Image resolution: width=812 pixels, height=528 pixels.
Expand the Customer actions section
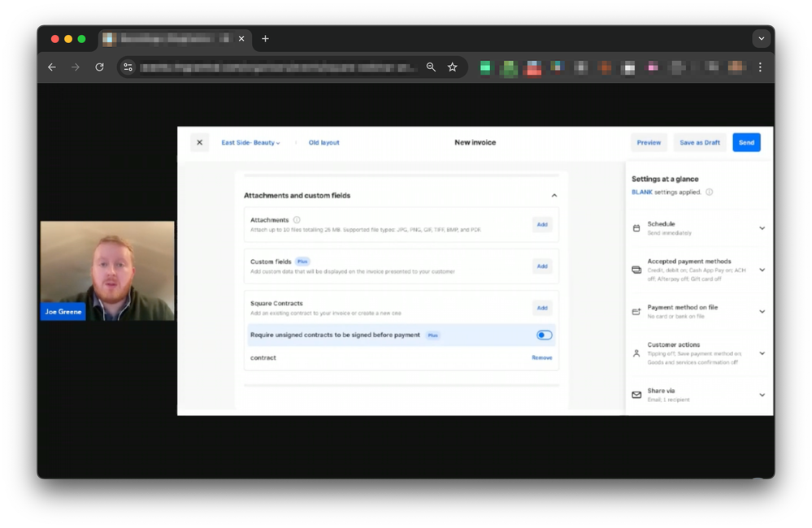762,353
